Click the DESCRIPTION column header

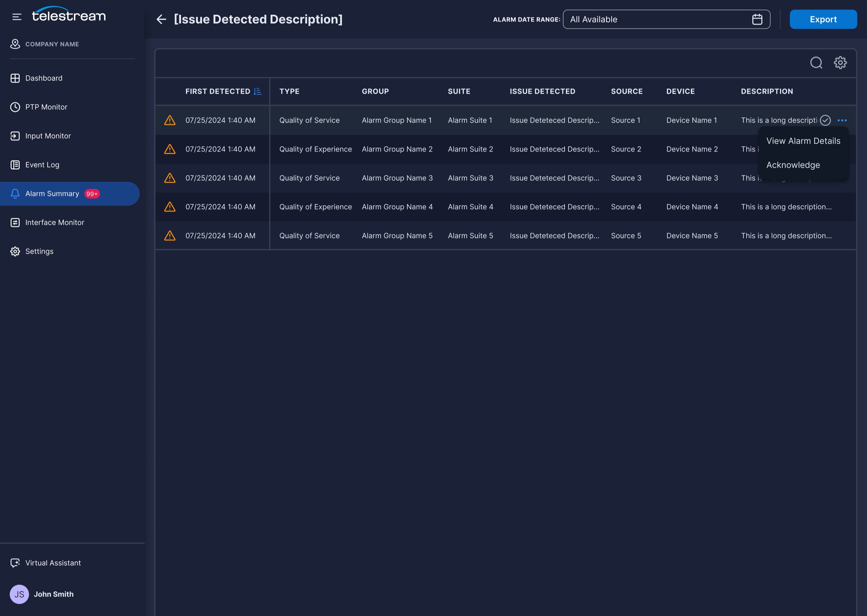pyautogui.click(x=767, y=91)
